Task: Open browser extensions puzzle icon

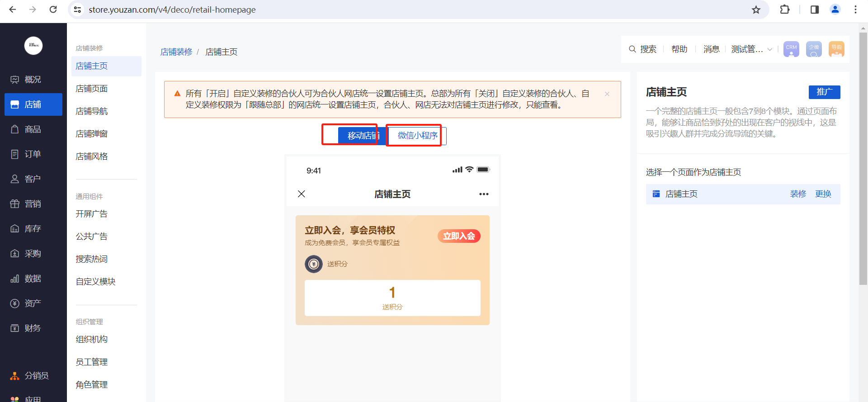Action: [785, 9]
